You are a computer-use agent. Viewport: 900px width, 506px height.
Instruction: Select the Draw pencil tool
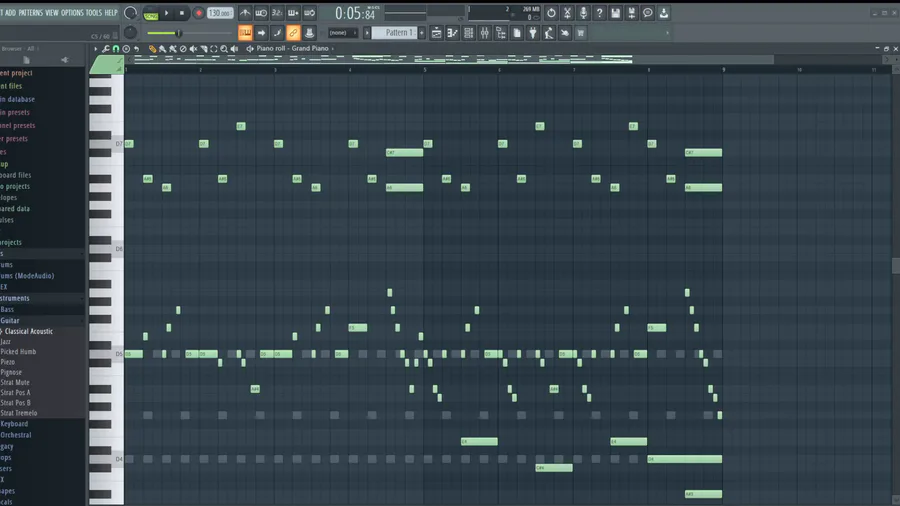point(152,49)
